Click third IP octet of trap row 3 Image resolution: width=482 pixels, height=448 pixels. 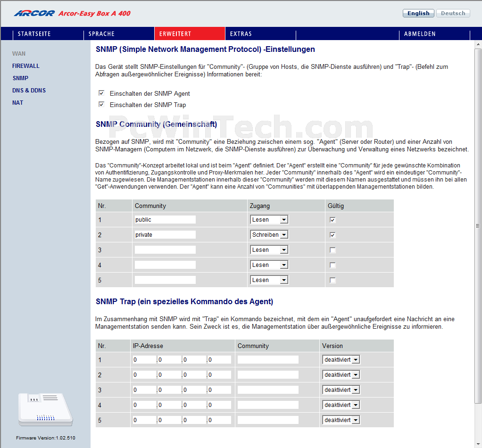tap(194, 390)
